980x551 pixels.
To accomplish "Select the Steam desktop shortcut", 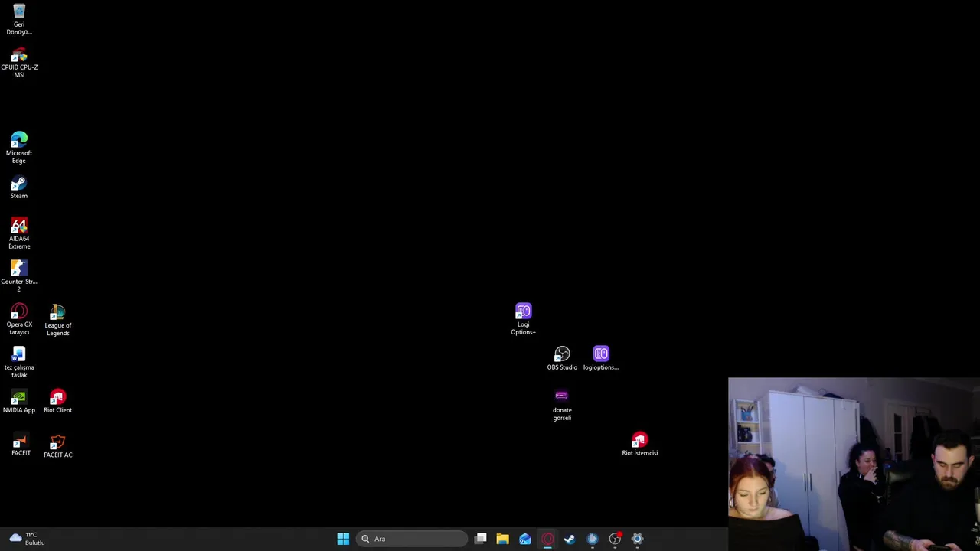I will tap(19, 187).
